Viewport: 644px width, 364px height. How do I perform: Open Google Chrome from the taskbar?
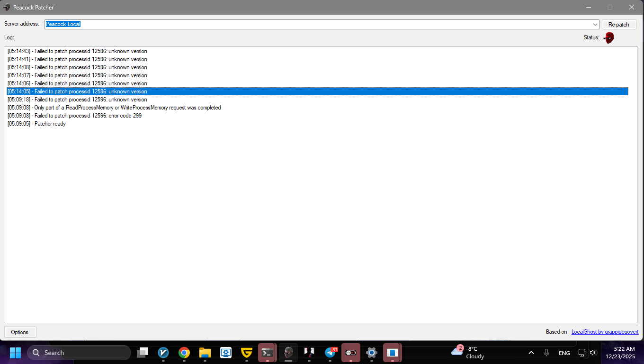184,353
